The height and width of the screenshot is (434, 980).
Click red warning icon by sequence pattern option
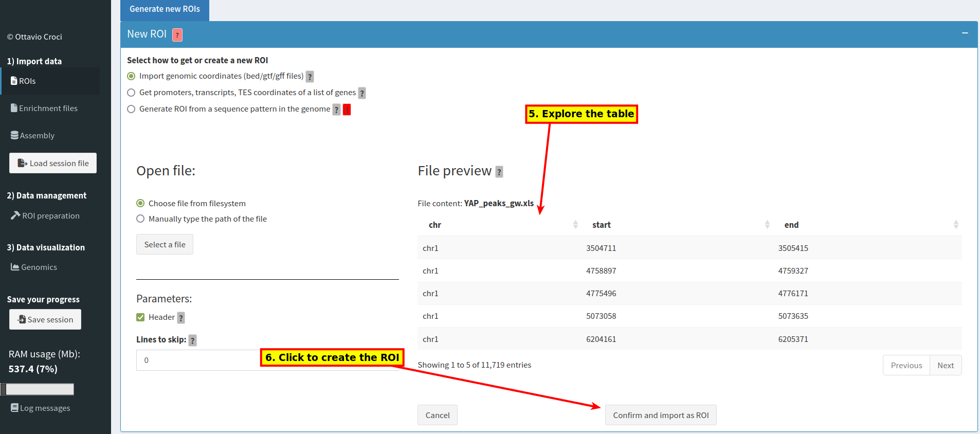pos(347,110)
